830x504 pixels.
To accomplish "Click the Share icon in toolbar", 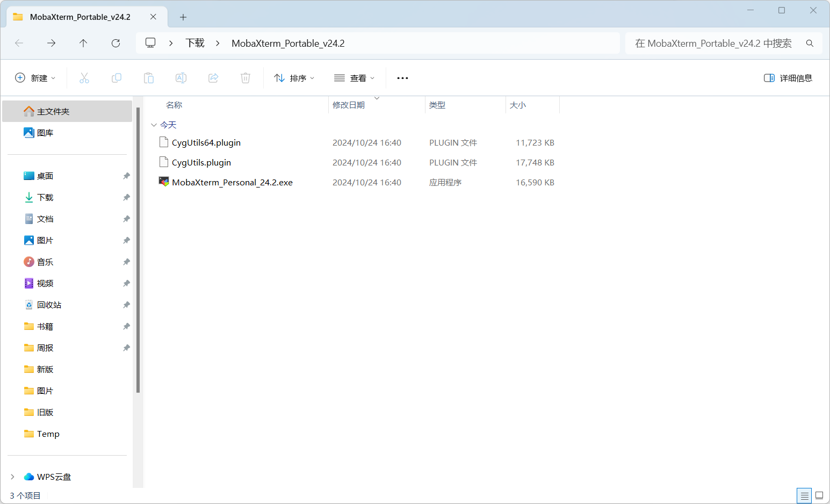I will [213, 78].
